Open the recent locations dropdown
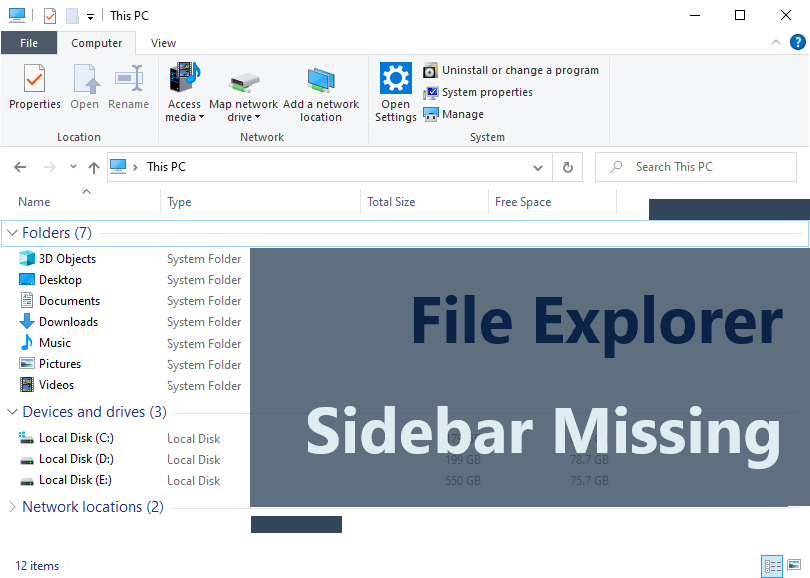The image size is (810, 578). [x=73, y=166]
